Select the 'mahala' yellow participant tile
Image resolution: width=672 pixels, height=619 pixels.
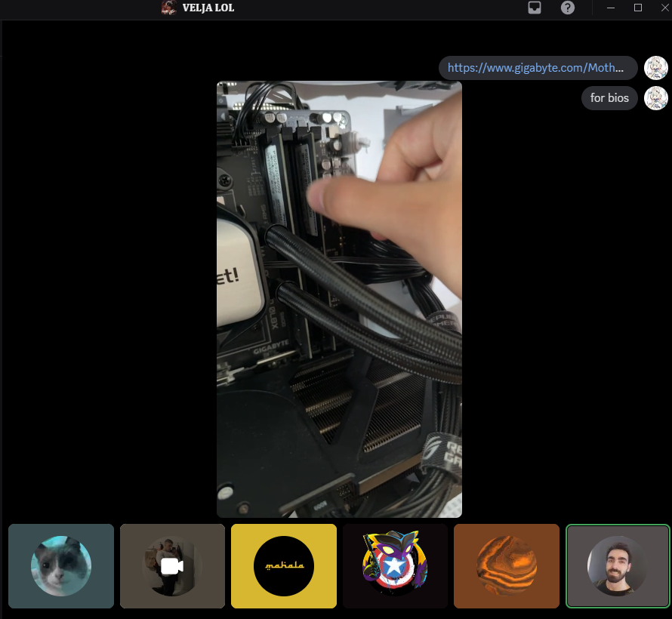(283, 566)
